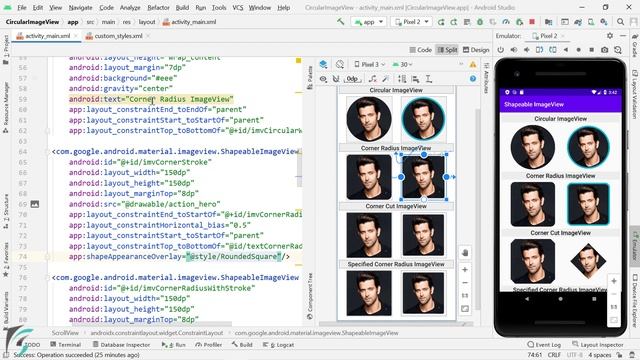Click the Sync Project with Gradle icon

(x=578, y=22)
